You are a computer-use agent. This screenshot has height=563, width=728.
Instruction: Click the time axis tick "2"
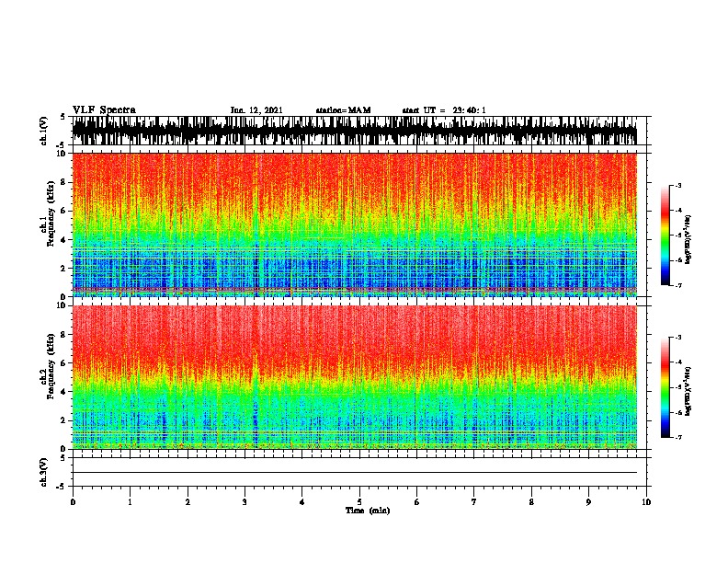(x=188, y=502)
